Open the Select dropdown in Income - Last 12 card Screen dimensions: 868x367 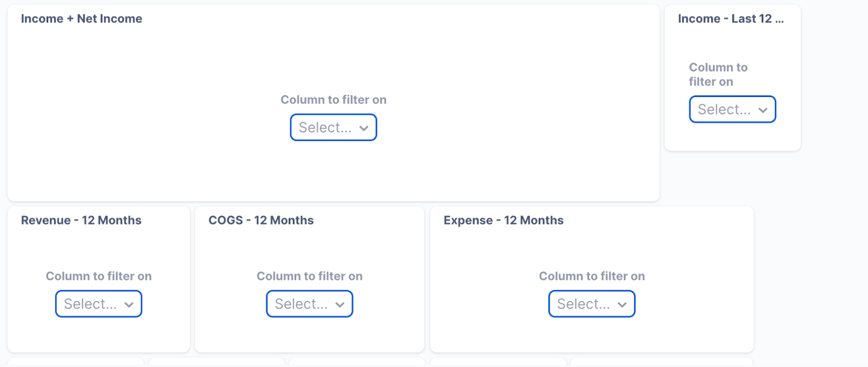(x=732, y=110)
